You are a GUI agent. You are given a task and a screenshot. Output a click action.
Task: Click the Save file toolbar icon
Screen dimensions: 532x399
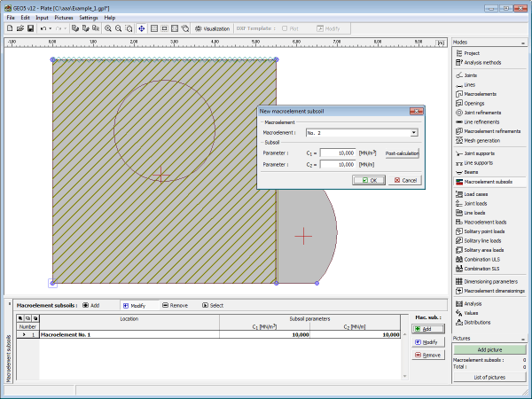click(x=31, y=28)
